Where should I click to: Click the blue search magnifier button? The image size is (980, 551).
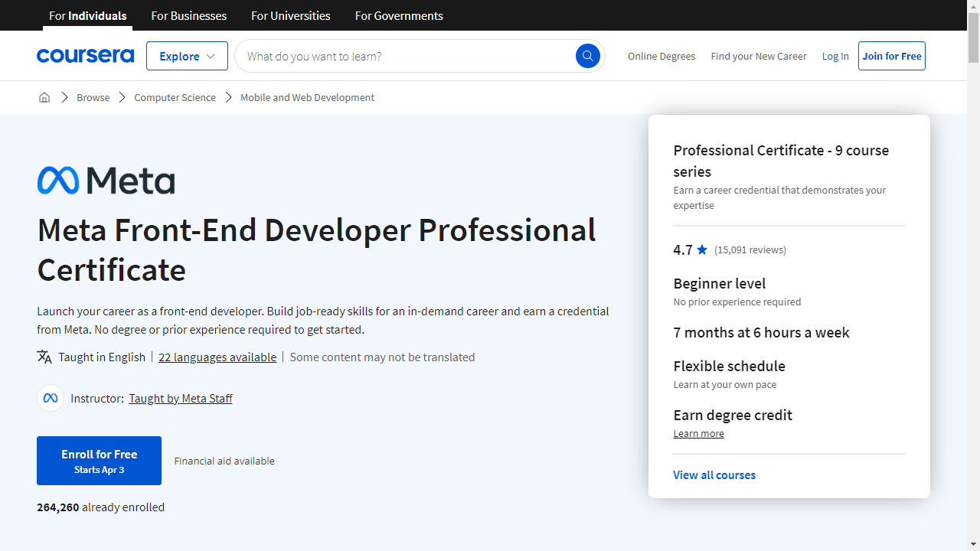588,56
